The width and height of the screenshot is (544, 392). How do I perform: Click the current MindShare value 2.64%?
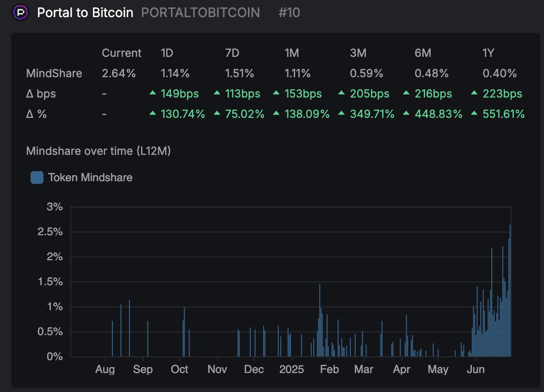(x=118, y=73)
